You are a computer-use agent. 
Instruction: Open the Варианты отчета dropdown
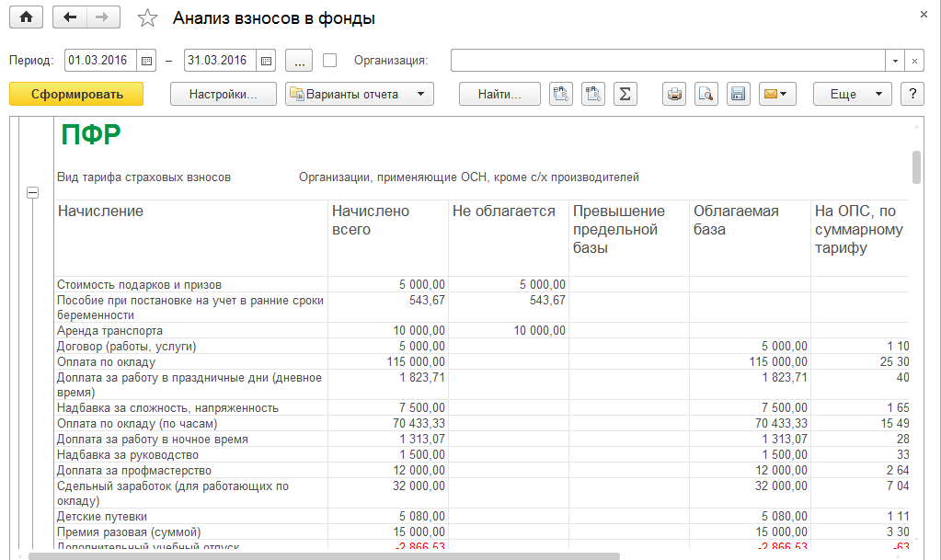click(x=360, y=94)
